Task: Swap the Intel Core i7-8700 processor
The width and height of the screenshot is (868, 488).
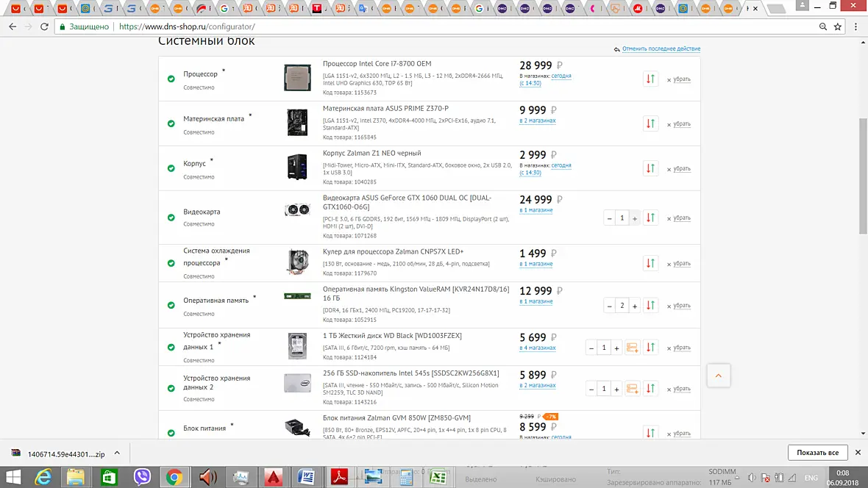Action: 650,79
